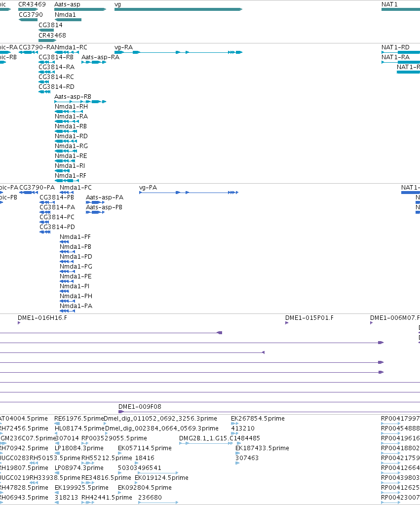Click the LP18084.3prime EST label

pyautogui.click(x=79, y=448)
